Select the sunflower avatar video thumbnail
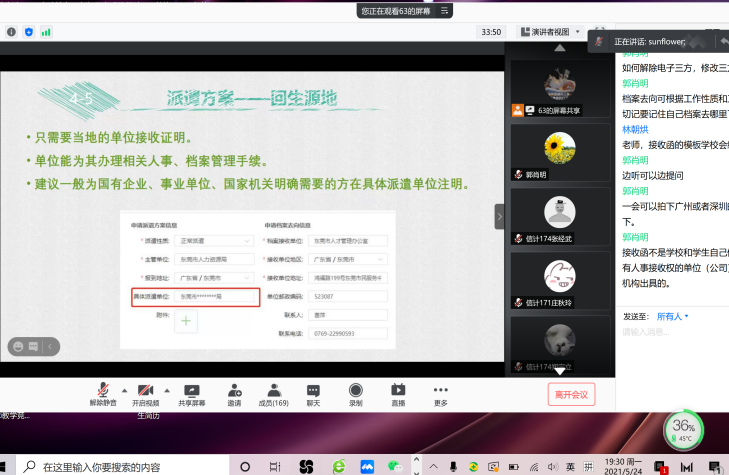The image size is (729, 475). click(558, 152)
